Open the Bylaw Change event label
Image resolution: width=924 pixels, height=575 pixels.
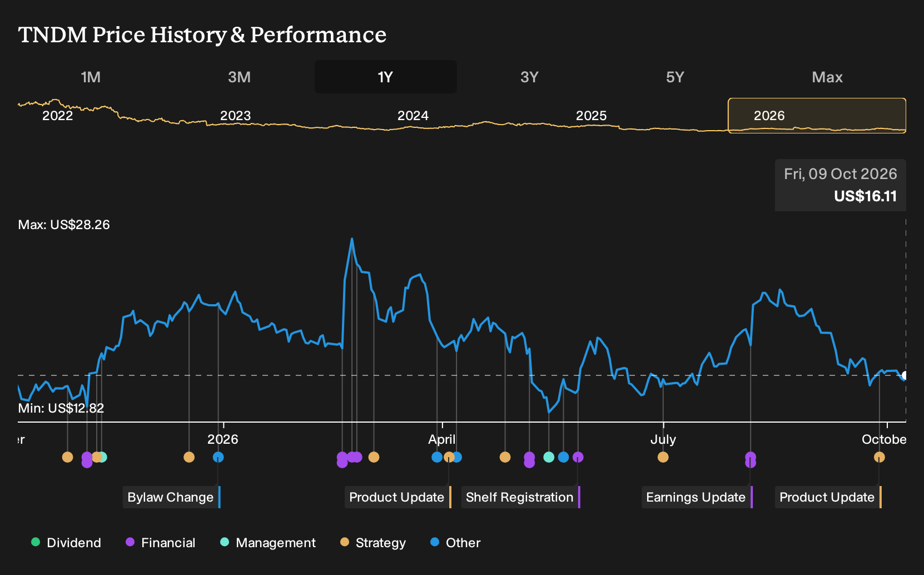tap(171, 497)
